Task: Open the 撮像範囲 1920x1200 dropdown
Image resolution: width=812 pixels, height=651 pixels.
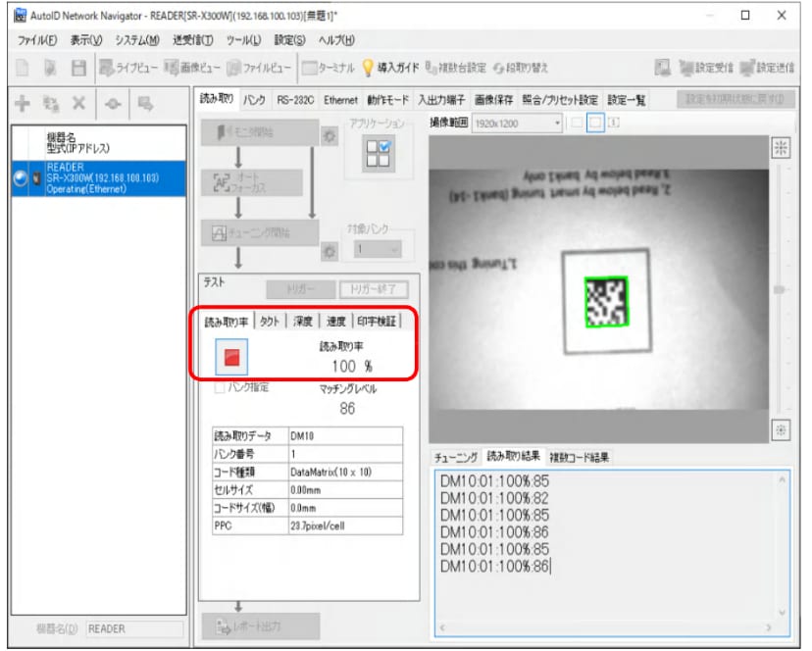Action: [517, 124]
